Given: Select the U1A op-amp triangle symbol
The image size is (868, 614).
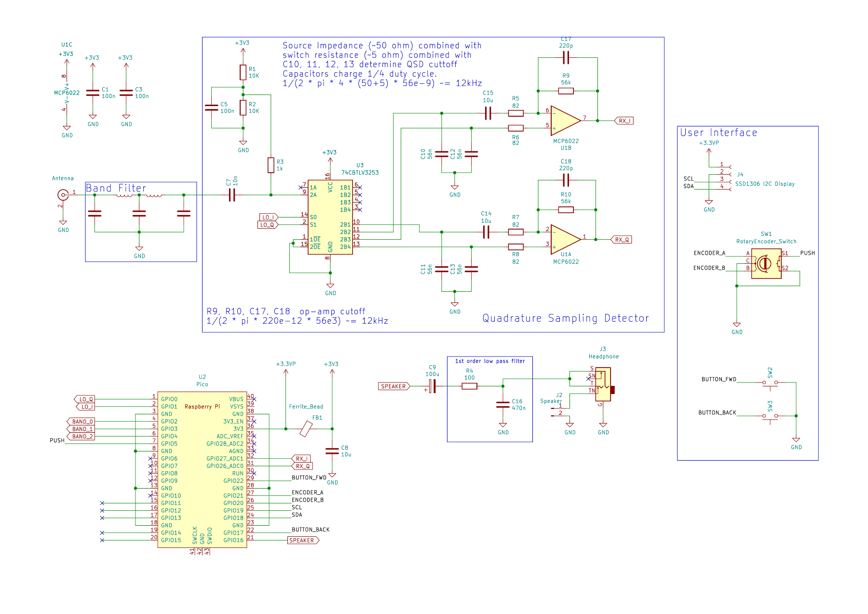Looking at the screenshot, I should [565, 239].
